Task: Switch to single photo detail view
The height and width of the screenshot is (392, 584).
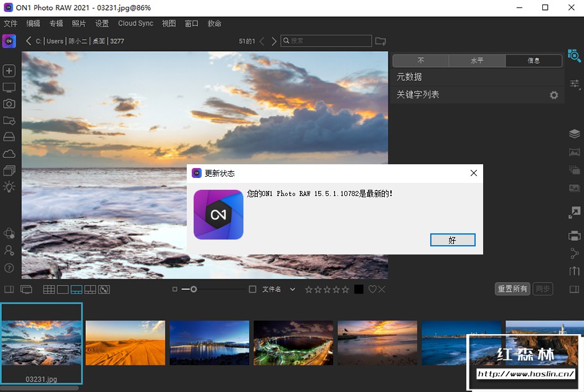Action: (62, 289)
